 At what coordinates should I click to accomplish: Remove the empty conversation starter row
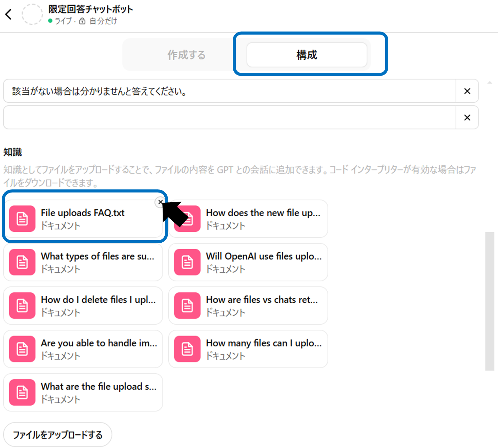467,118
